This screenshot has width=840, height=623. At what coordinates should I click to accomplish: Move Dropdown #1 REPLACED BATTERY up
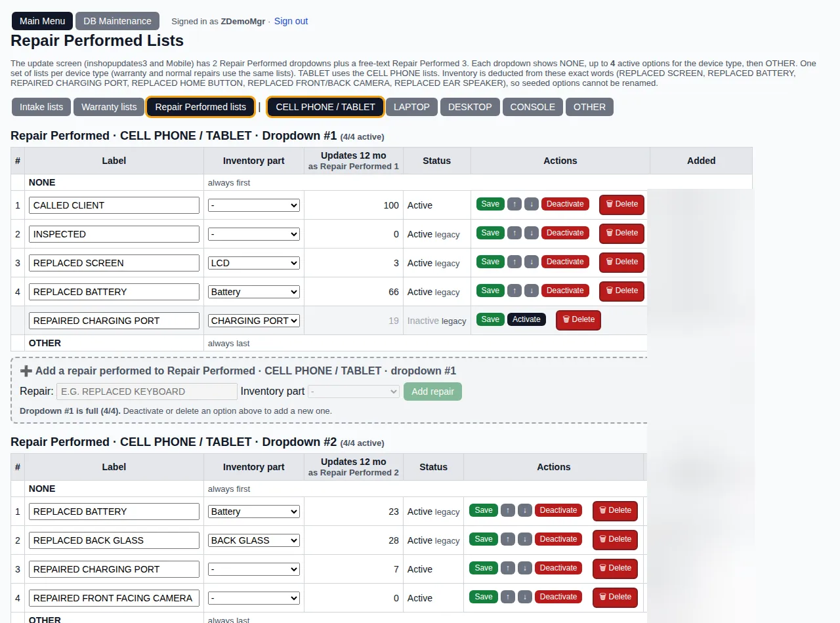tap(514, 291)
